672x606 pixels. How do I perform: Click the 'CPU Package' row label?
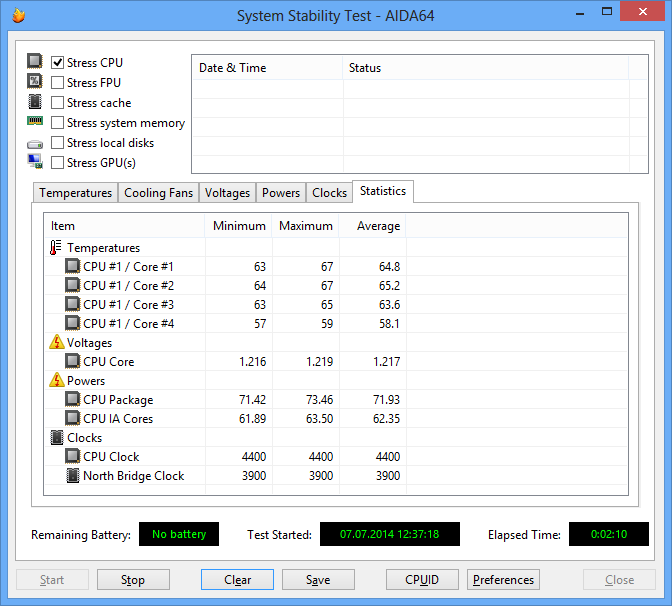[118, 400]
